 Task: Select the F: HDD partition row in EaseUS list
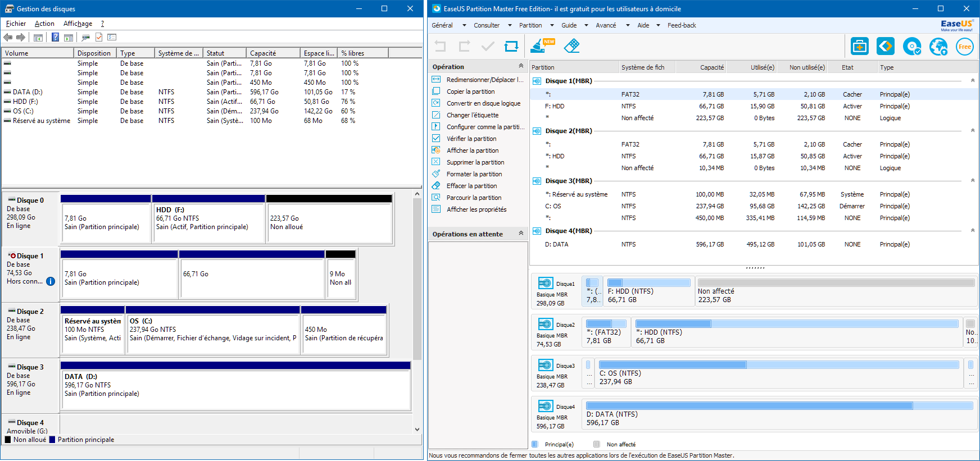pos(754,106)
